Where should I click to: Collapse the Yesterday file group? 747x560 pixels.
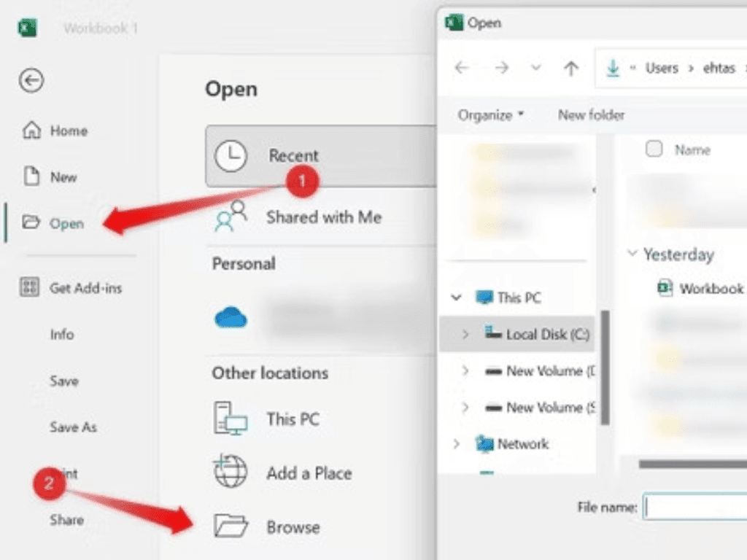click(x=631, y=254)
